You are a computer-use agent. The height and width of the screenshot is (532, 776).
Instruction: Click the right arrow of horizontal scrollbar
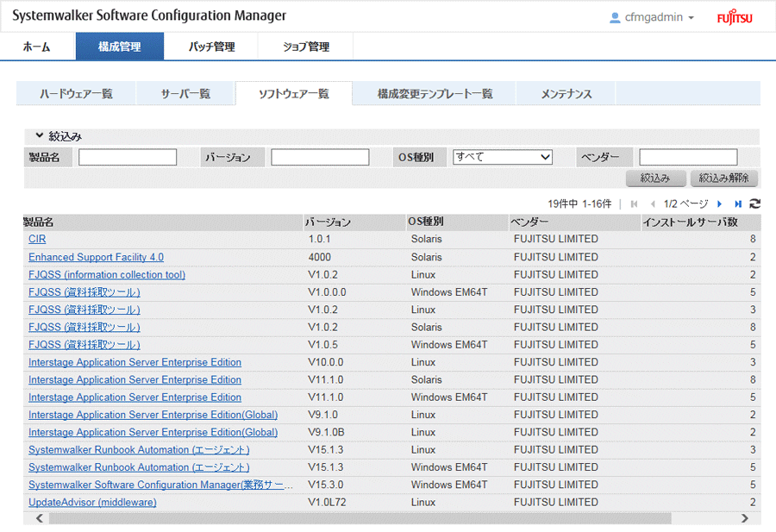pos(744,518)
